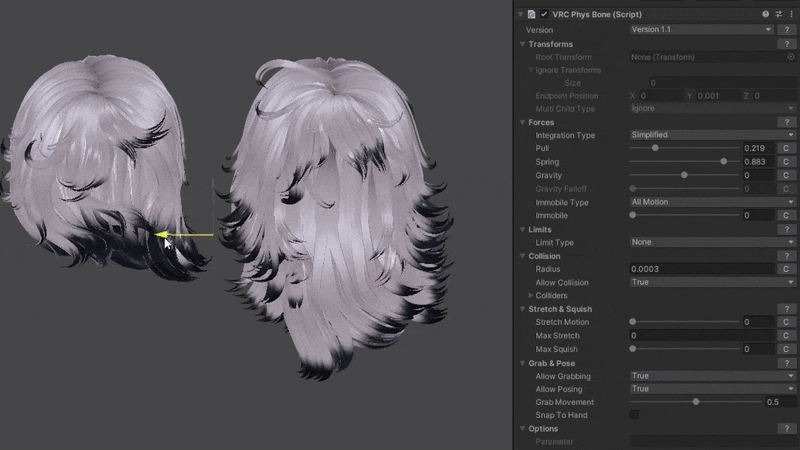Click the C button next to Radius
This screenshot has width=800, height=450.
tap(787, 269)
